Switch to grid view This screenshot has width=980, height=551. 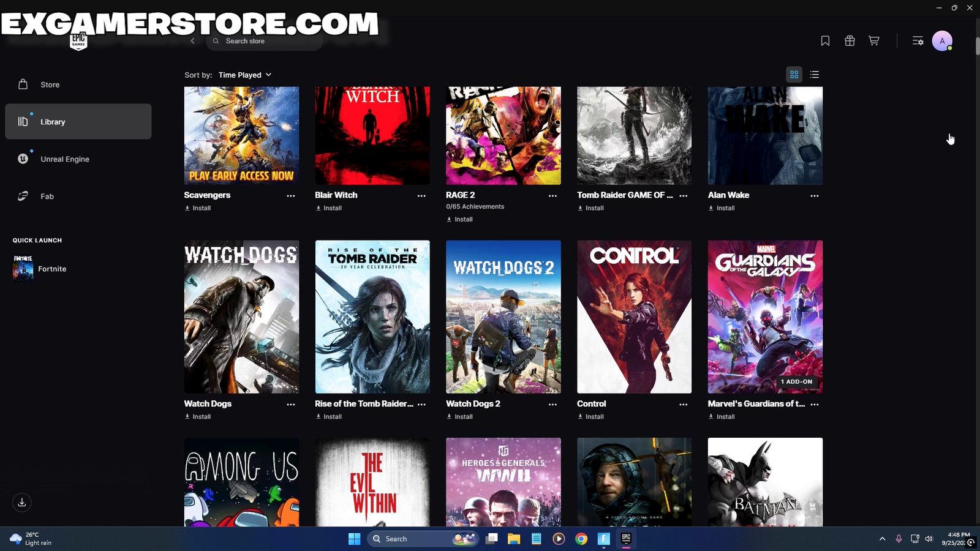(794, 75)
